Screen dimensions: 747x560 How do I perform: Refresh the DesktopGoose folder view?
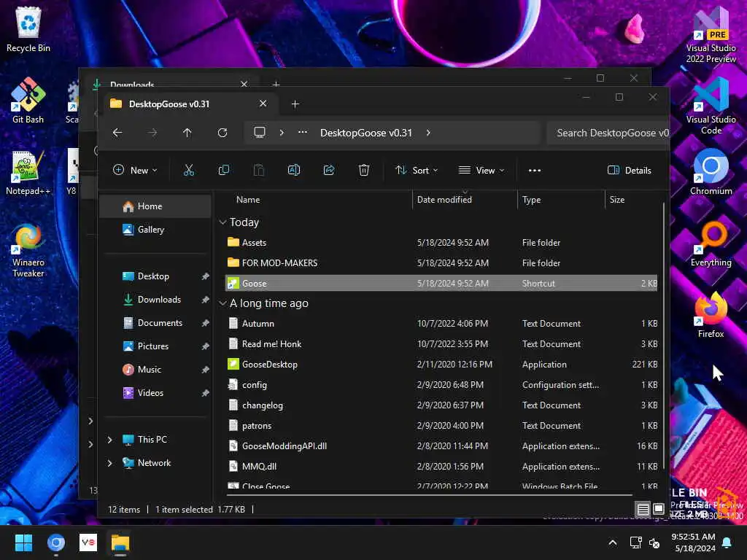pyautogui.click(x=222, y=133)
